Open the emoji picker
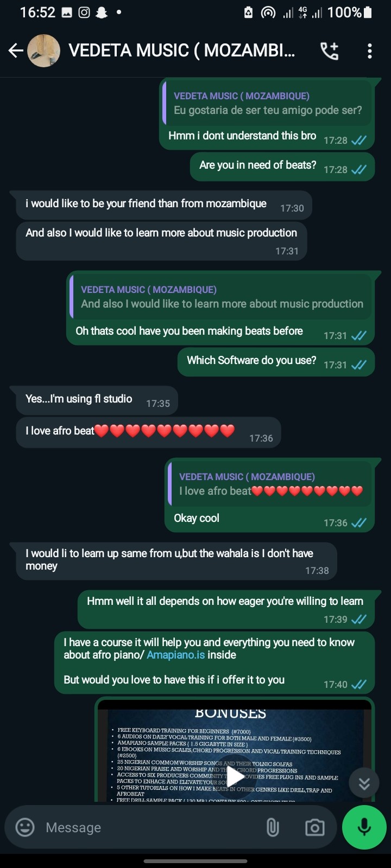The width and height of the screenshot is (391, 868). (25, 827)
